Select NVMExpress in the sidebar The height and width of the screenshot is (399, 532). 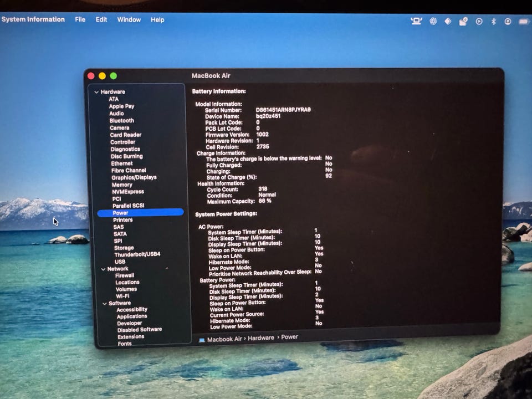click(128, 192)
